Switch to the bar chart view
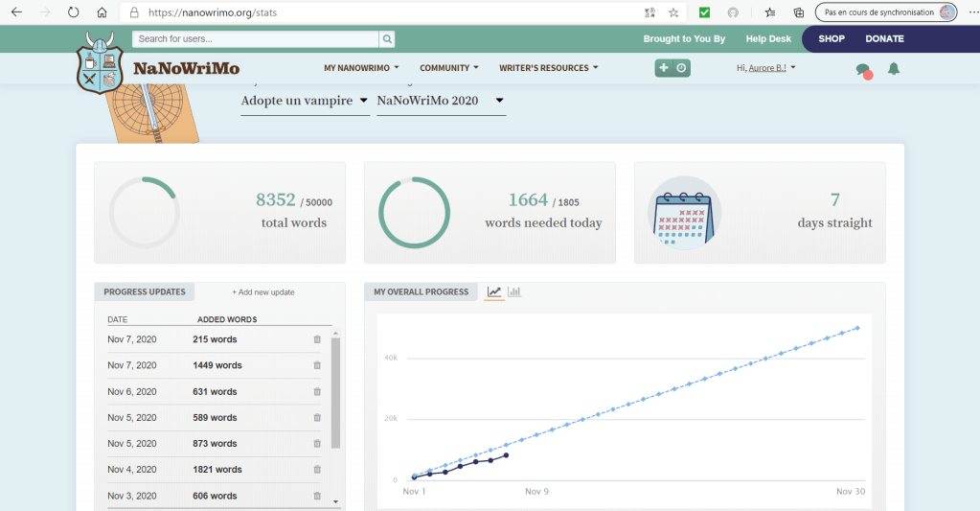980x511 pixels. click(514, 291)
